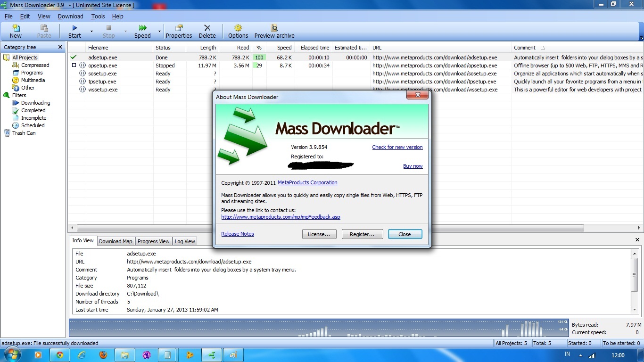
Task: Follow the Check for new version link
Action: point(397,147)
